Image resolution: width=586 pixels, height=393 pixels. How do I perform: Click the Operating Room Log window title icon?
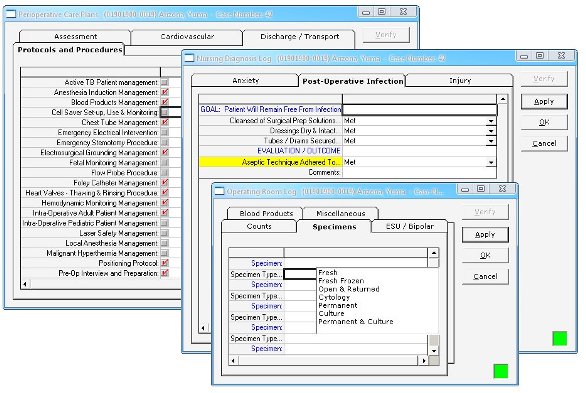[x=219, y=192]
